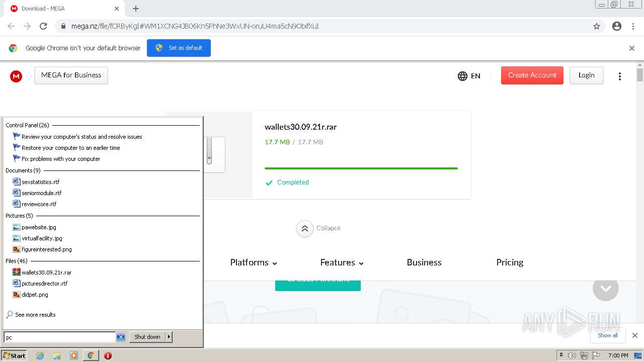Screen dimensions: 644x362
Task: Click the Start button
Action: coord(14,355)
